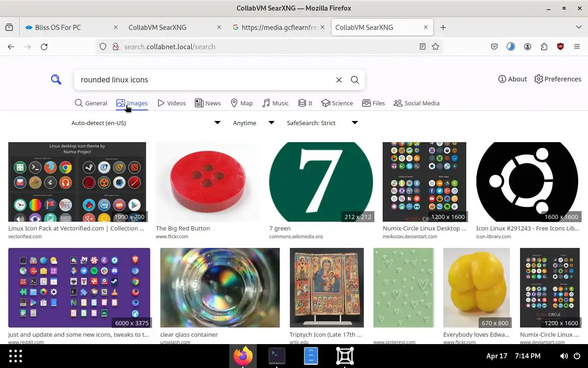
Task: Click the dark circular extension icon in the toolbar
Action: coord(511,46)
